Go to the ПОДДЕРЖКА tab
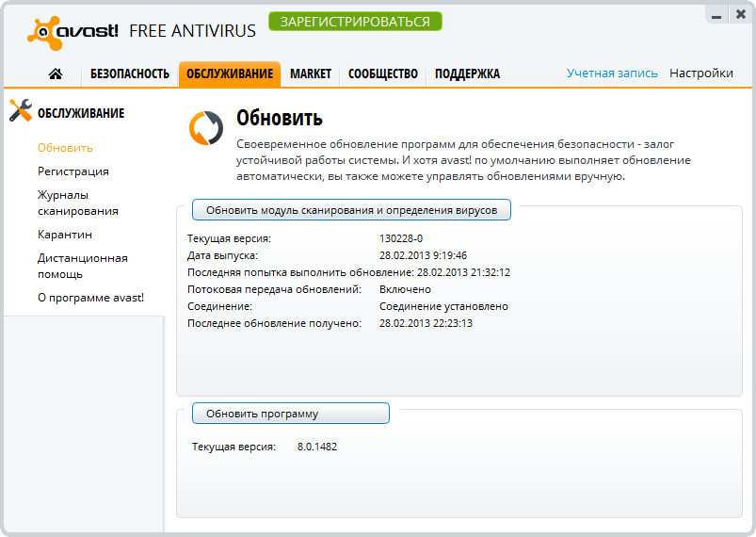 [x=467, y=73]
